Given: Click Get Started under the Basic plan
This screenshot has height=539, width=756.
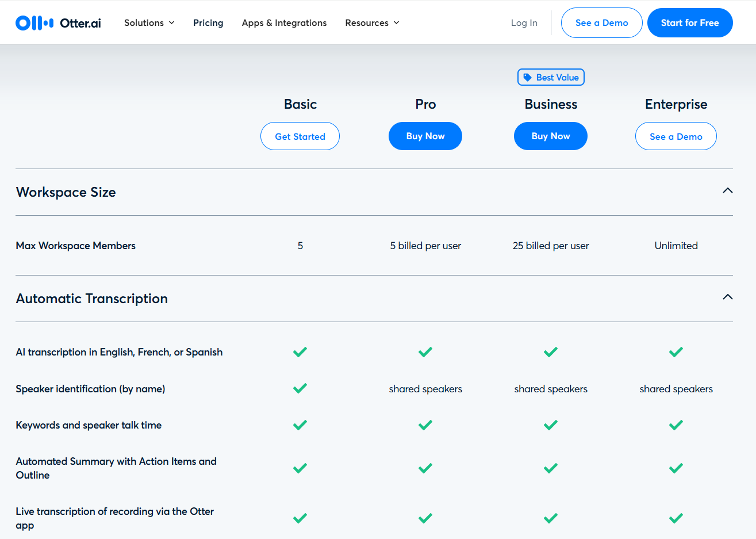Looking at the screenshot, I should (300, 136).
